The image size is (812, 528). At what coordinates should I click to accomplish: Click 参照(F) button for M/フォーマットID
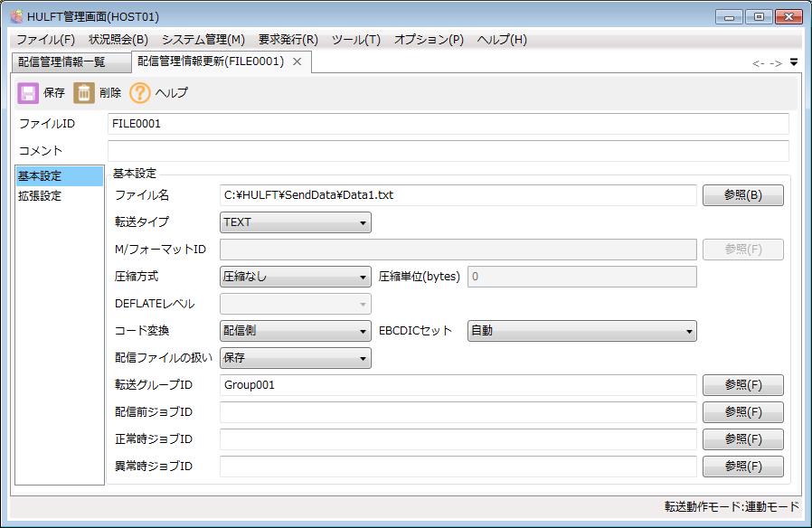coord(742,250)
